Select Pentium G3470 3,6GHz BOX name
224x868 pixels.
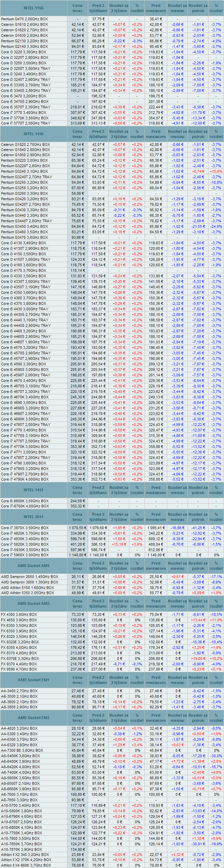[24, 237]
